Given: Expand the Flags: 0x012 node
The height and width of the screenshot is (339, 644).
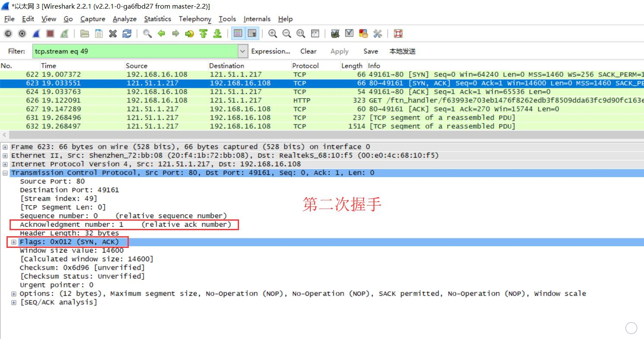Looking at the screenshot, I should click(x=14, y=242).
